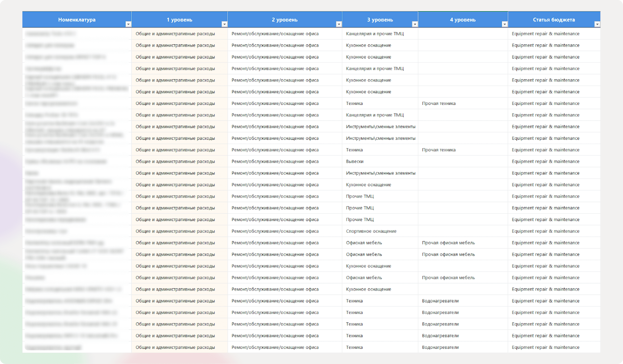Open the Статья бюджета filter dropdown
Screen dimensions: 623x364
tap(597, 24)
